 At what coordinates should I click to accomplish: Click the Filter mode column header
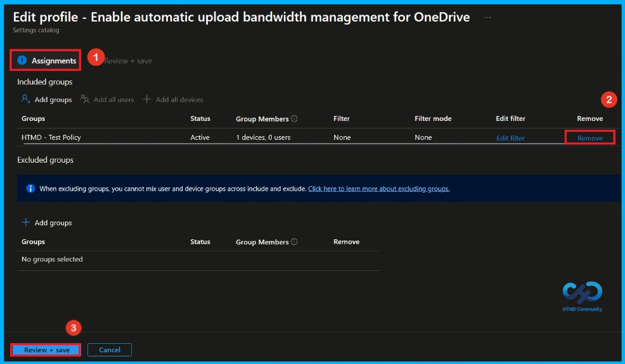(x=433, y=118)
